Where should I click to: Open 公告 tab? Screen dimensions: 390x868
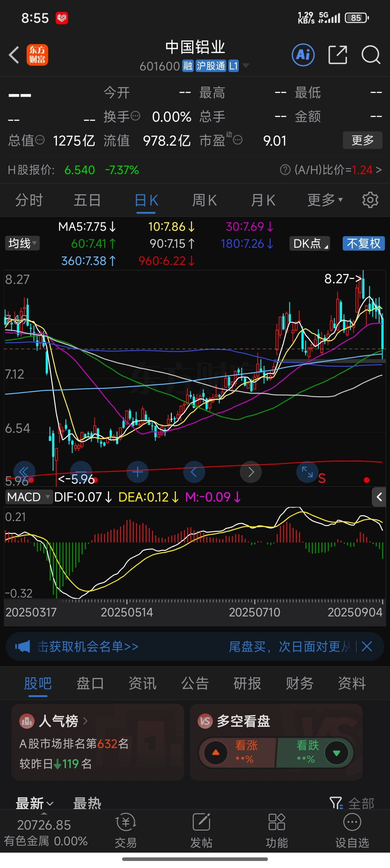195,684
